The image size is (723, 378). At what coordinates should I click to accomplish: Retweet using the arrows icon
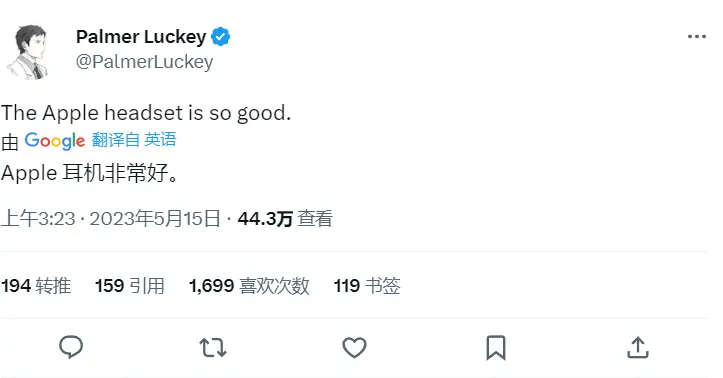[x=213, y=348]
